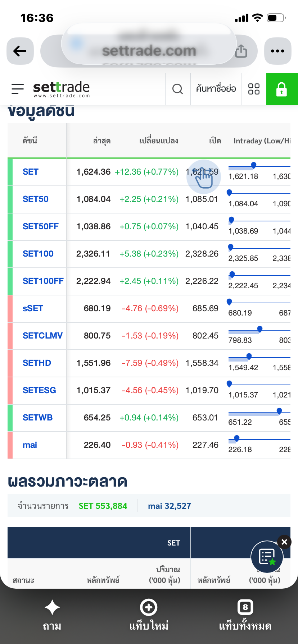Tap the ดัชนี column header

tap(30, 141)
